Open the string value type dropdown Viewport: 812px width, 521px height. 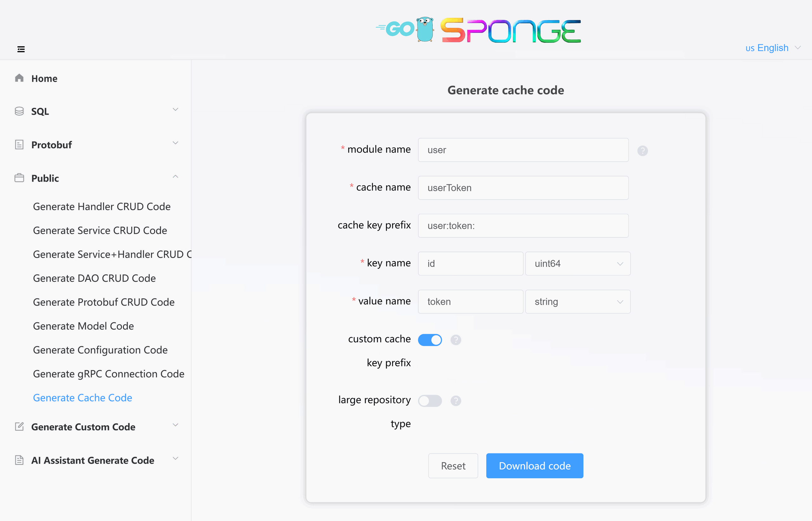(578, 301)
